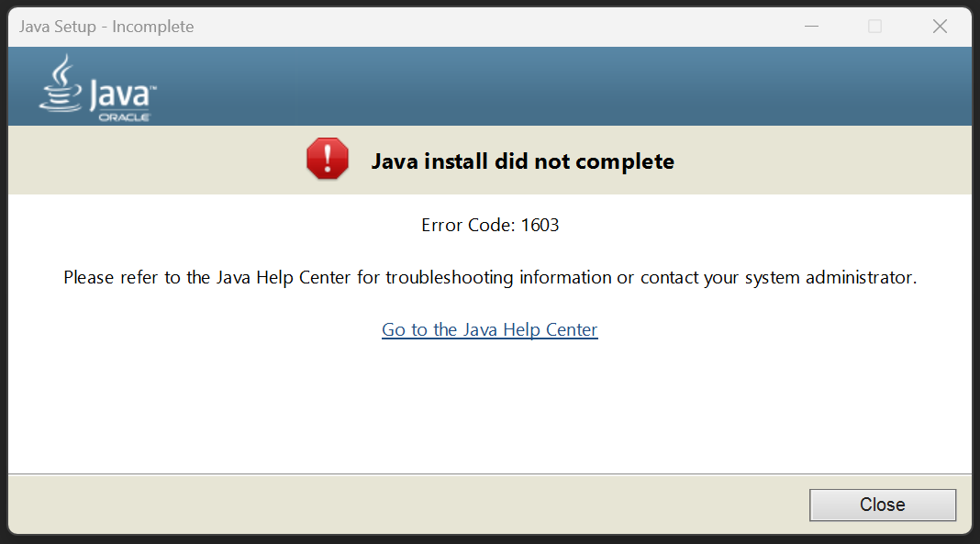Click the X to dismiss Java Setup
980x544 pixels.
[940, 26]
